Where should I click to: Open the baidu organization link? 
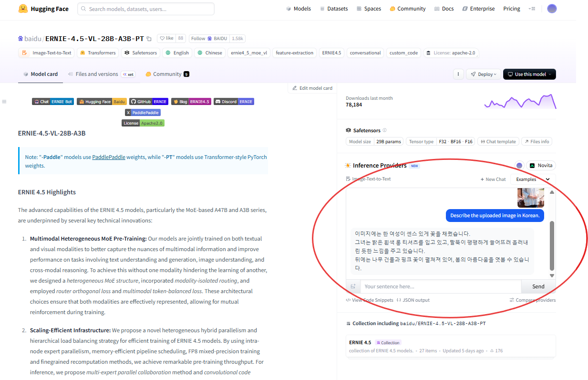33,38
